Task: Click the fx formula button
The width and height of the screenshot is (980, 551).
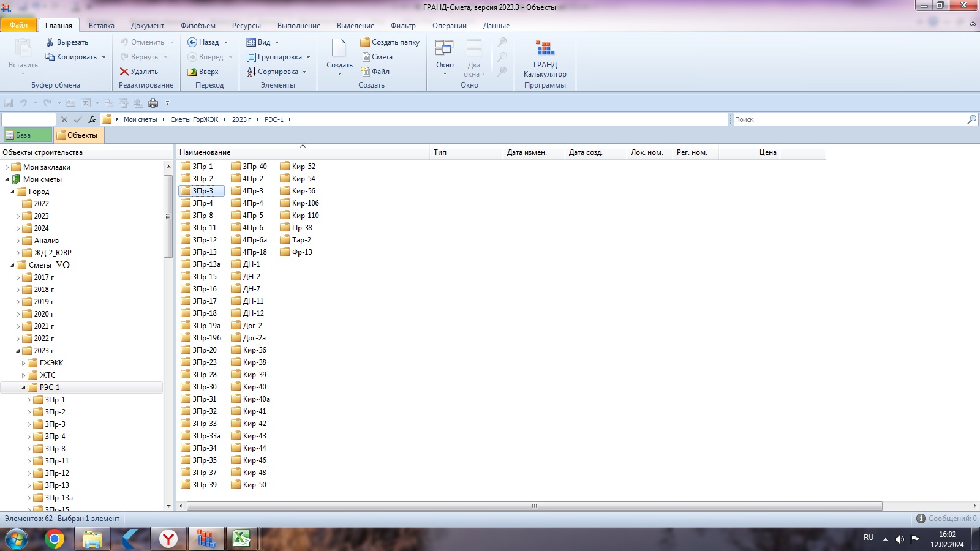Action: (92, 119)
